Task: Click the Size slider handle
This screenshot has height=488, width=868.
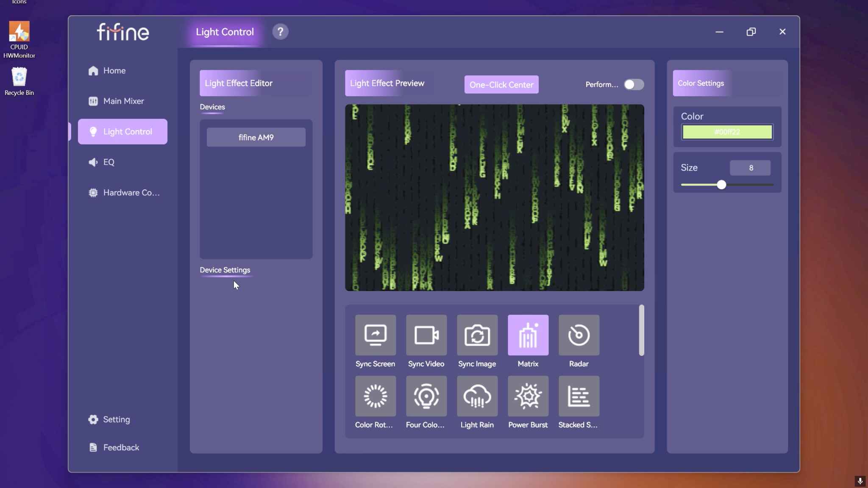Action: pyautogui.click(x=721, y=185)
